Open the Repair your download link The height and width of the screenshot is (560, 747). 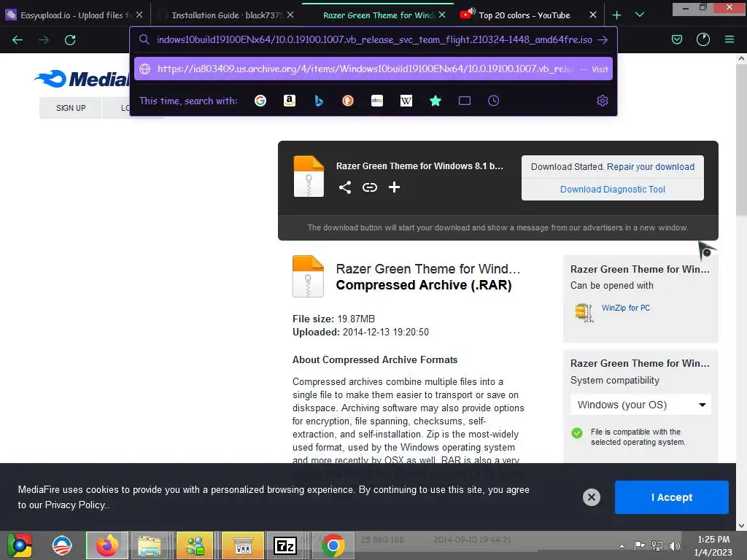coord(651,167)
